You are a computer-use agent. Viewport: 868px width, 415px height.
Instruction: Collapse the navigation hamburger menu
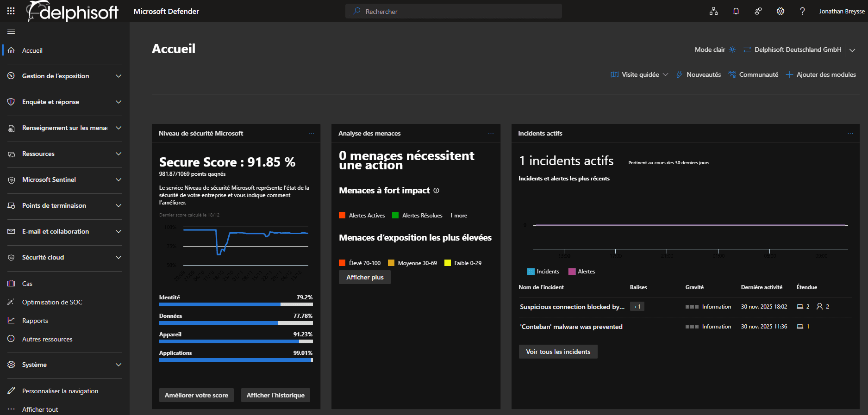(x=11, y=32)
